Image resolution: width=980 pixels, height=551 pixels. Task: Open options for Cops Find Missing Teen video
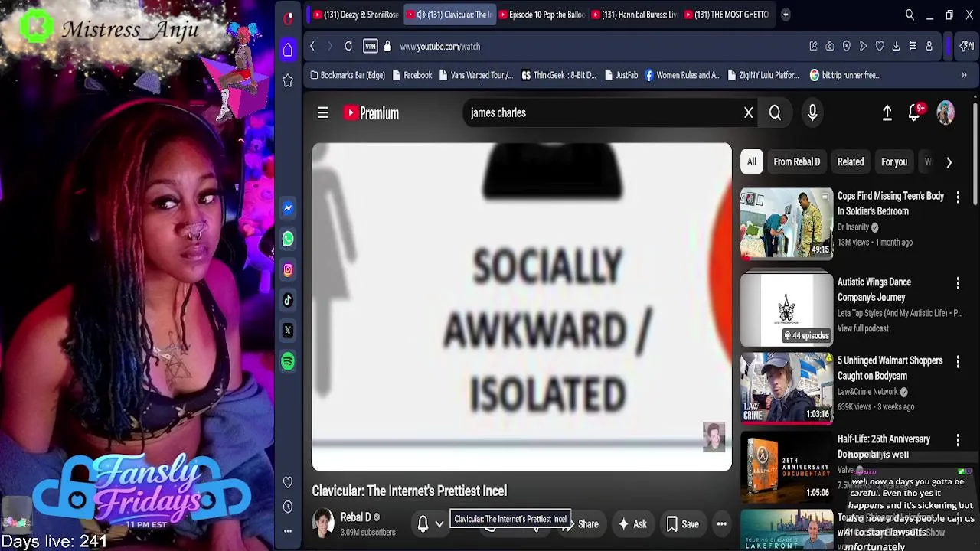click(x=958, y=197)
